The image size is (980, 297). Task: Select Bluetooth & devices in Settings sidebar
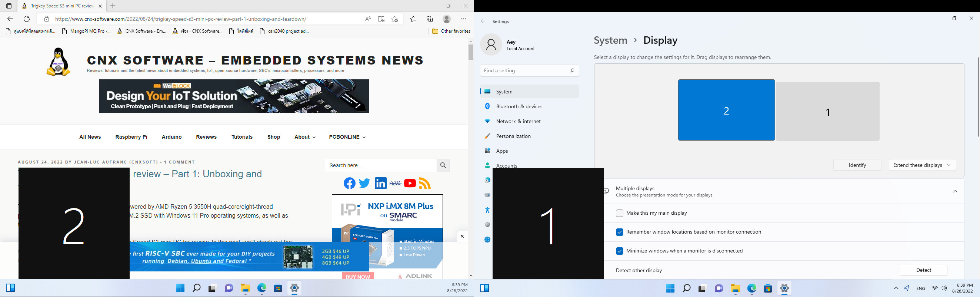[x=530, y=107]
